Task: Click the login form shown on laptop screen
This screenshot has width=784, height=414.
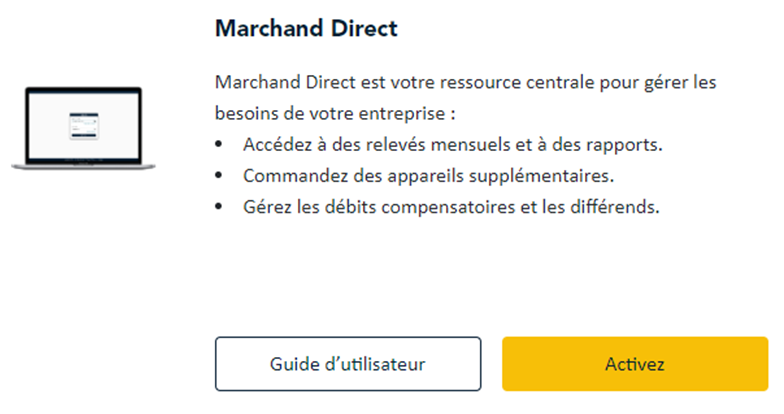Action: click(84, 126)
